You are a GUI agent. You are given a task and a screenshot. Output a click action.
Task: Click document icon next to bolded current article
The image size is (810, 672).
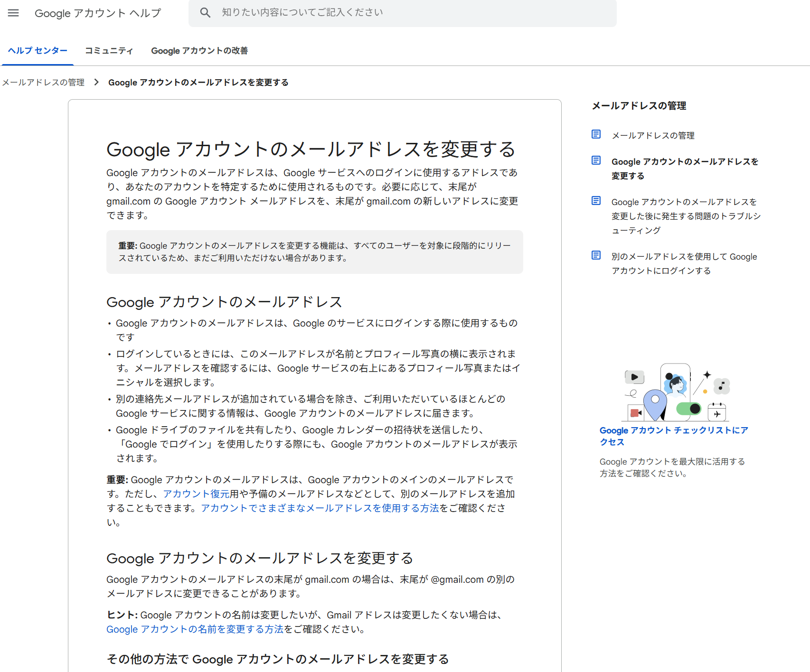596,160
